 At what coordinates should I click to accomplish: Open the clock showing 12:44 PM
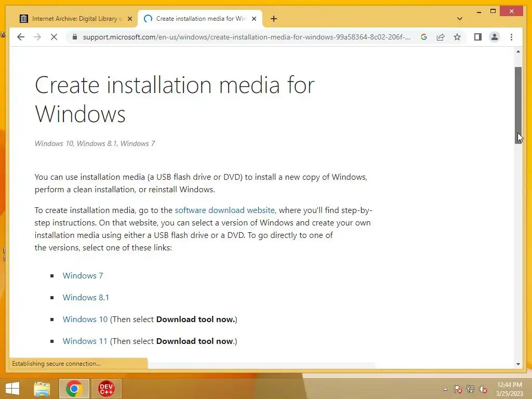509,389
